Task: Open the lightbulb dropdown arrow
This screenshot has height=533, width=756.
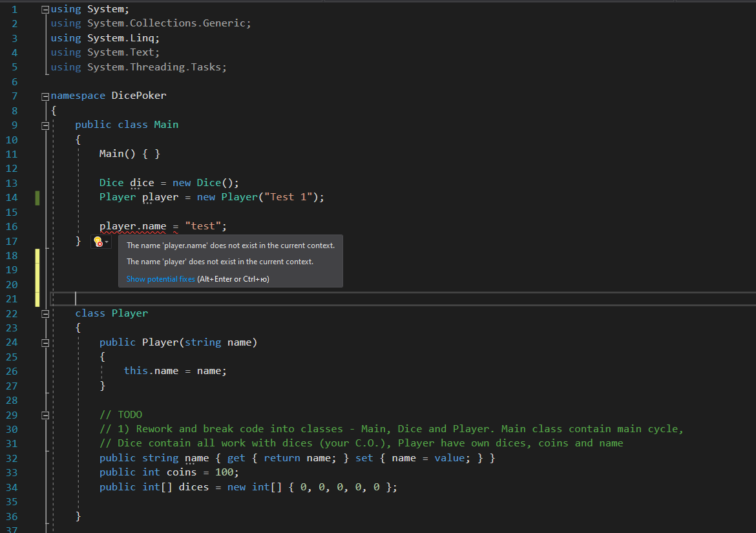Action: pyautogui.click(x=107, y=242)
